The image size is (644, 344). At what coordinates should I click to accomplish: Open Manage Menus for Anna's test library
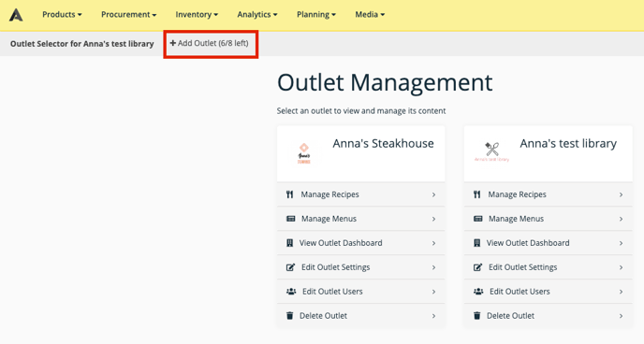tap(549, 219)
